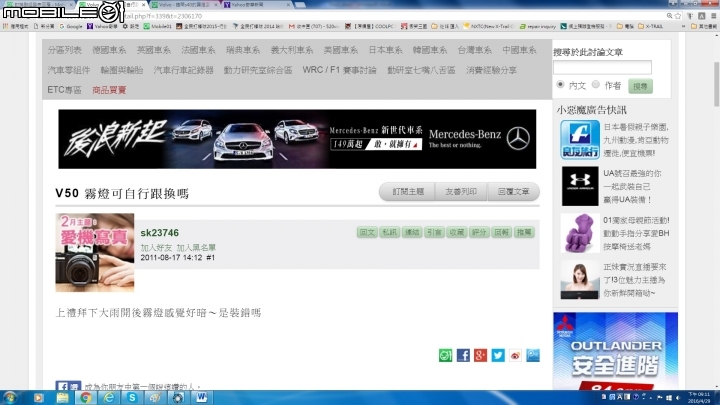Click sk23746 camera avatar image
This screenshot has width=720, height=405.
[95, 253]
